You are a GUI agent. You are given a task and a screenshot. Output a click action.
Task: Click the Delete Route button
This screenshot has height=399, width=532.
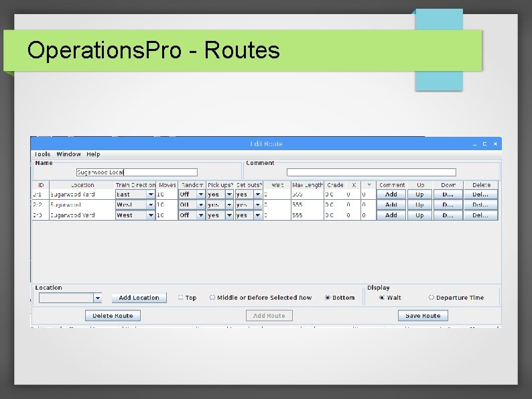pyautogui.click(x=113, y=315)
